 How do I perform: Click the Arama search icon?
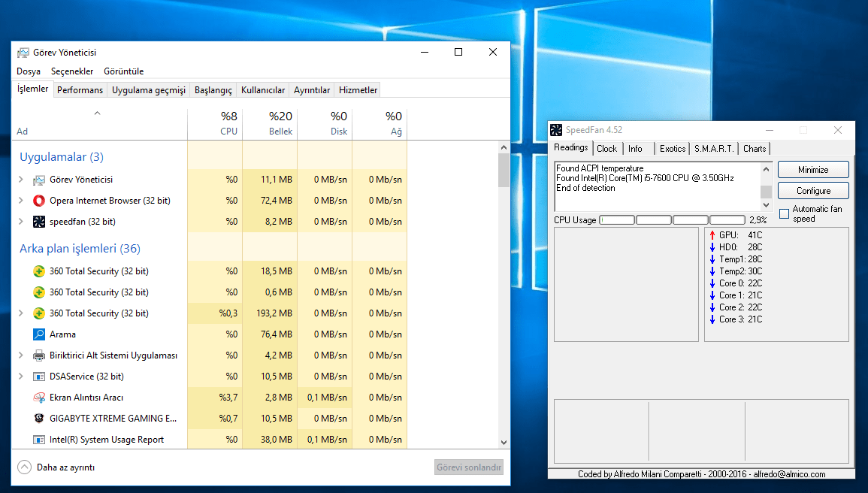pos(39,334)
